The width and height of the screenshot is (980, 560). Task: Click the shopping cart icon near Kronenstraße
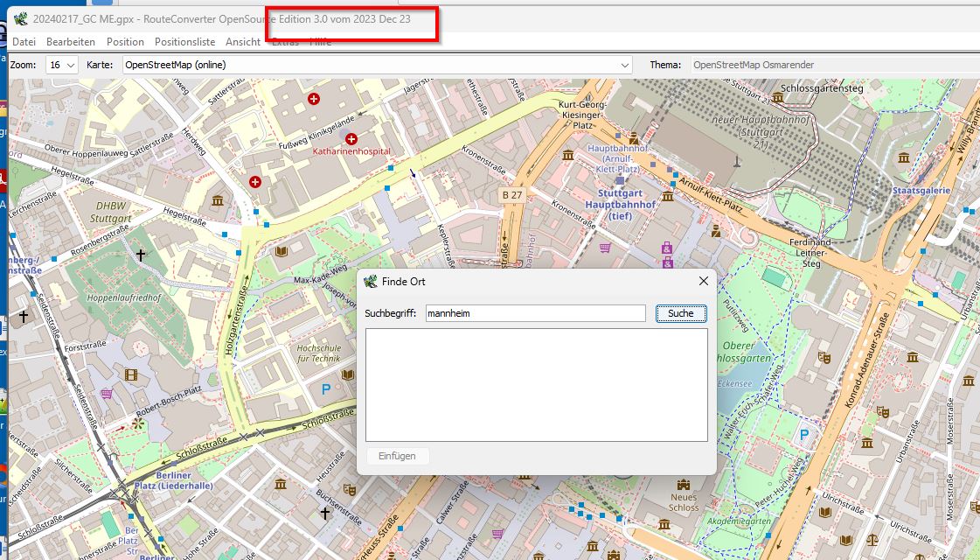(604, 248)
